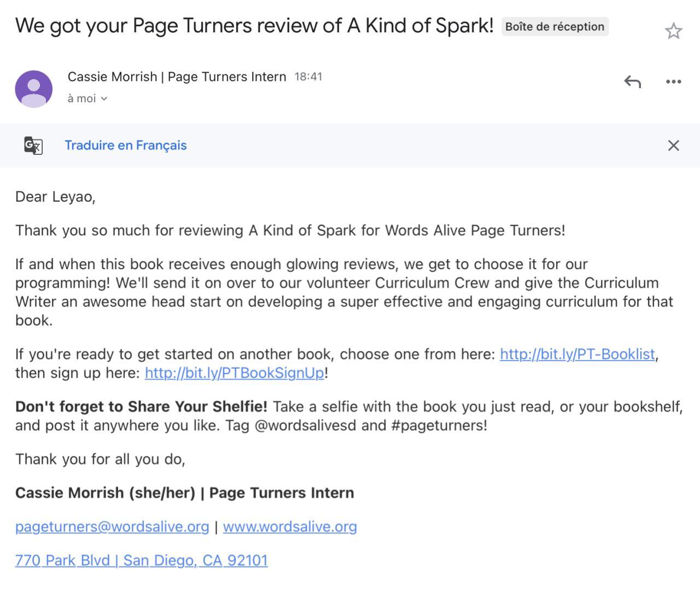Screen dimensions: 700x591
Task: Dismiss the translation banner
Action: point(673,145)
